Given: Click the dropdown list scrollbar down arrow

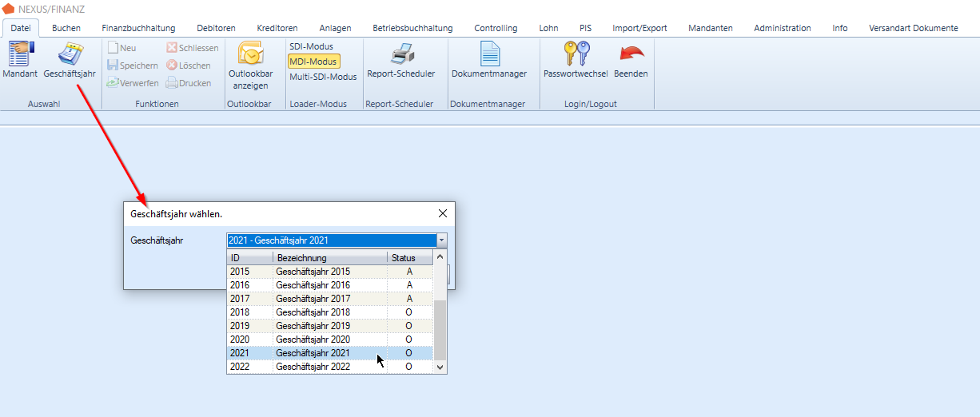Looking at the screenshot, I should (440, 367).
